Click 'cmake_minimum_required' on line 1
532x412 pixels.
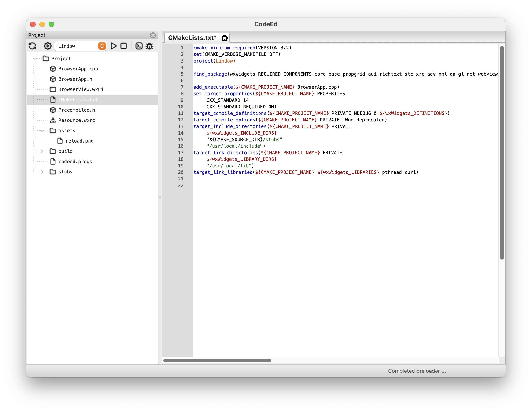(224, 48)
